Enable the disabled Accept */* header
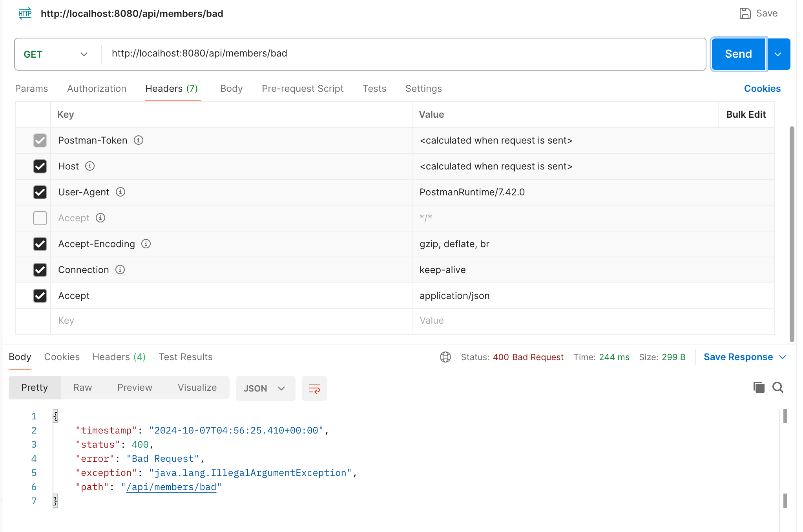 (40, 218)
